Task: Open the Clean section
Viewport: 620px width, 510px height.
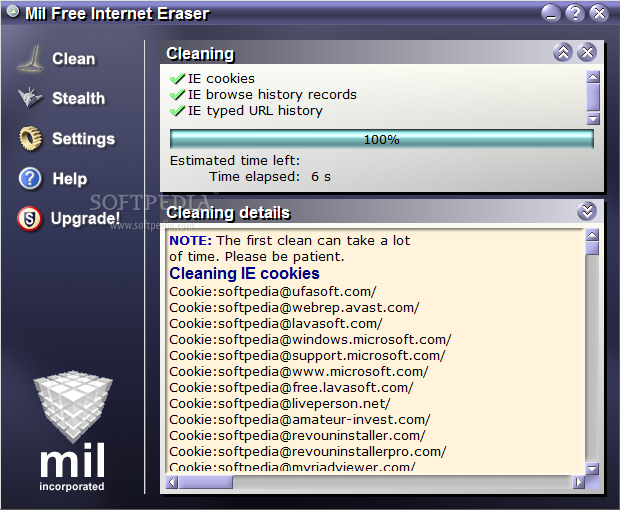Action: tap(74, 59)
